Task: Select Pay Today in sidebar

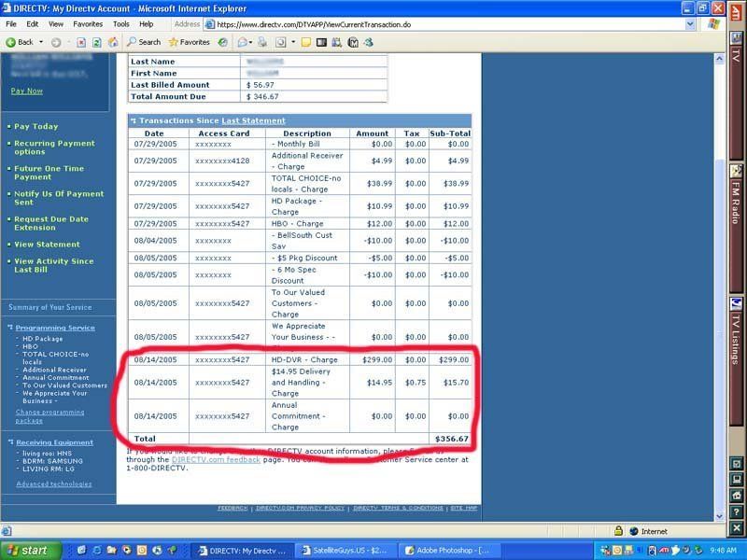Action: pyautogui.click(x=35, y=126)
